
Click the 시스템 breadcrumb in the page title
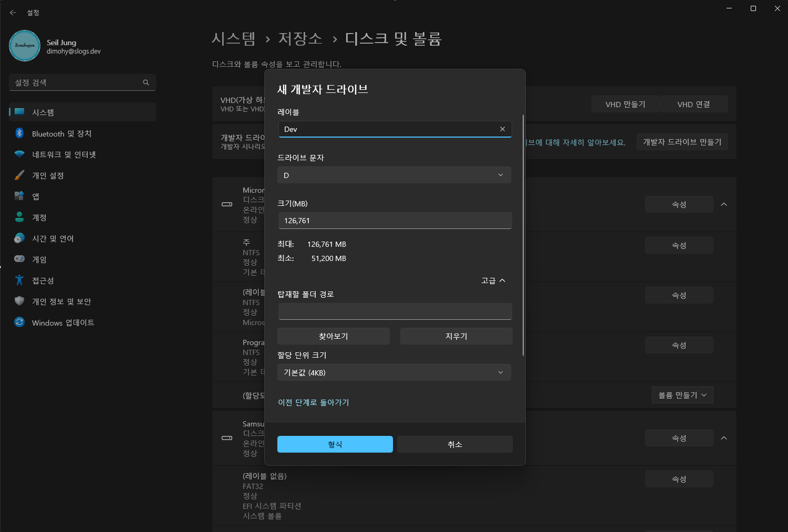click(234, 39)
